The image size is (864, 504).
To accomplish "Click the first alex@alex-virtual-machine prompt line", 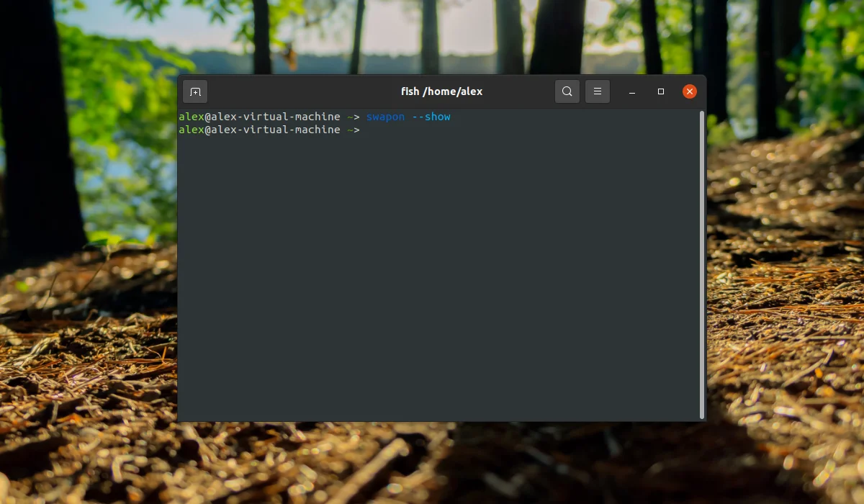I will 315,117.
